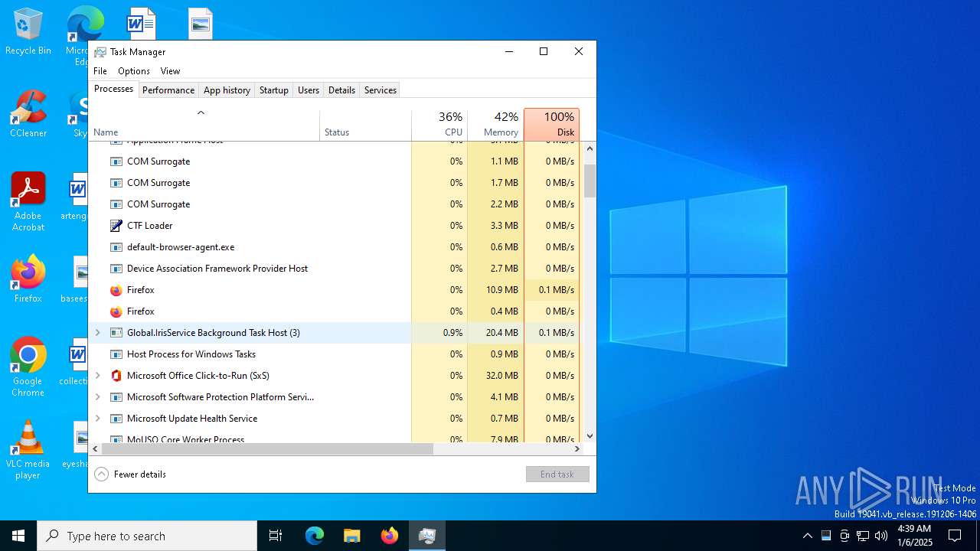This screenshot has width=980, height=551.
Task: Click the Task Manager taskbar button
Action: pos(426,536)
